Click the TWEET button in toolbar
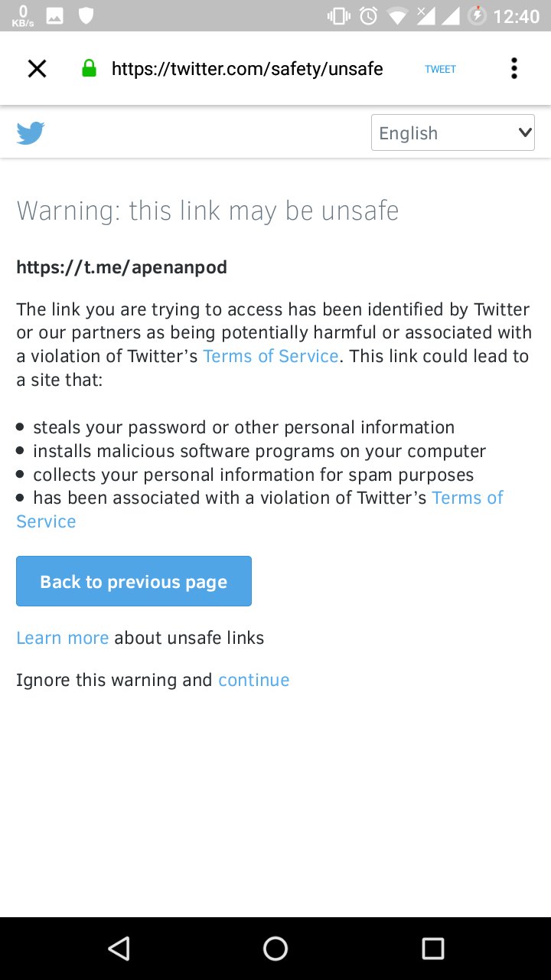551x980 pixels. point(440,69)
